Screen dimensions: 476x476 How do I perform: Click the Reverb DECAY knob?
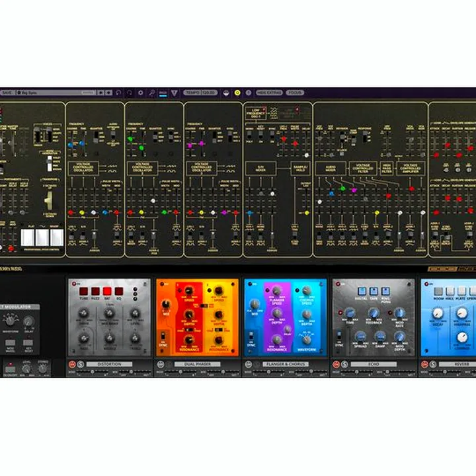pyautogui.click(x=438, y=313)
